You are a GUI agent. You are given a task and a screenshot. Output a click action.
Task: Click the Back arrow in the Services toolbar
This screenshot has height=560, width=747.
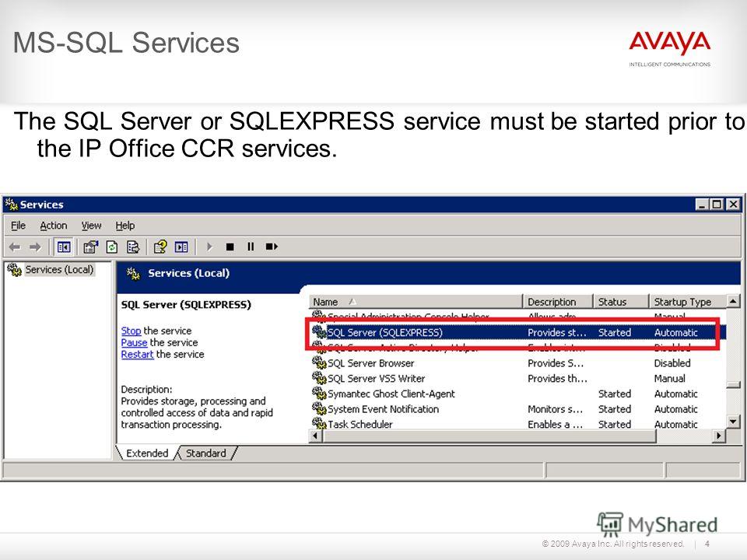(15, 247)
